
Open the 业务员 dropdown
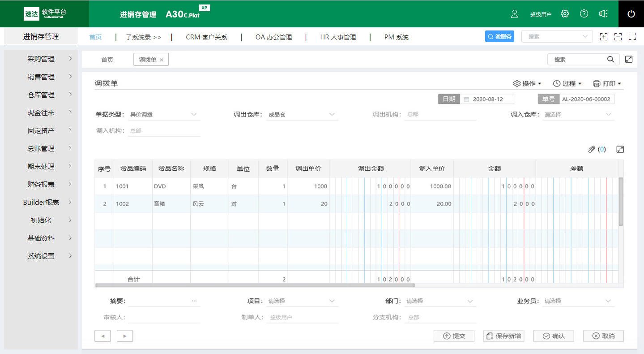click(578, 301)
